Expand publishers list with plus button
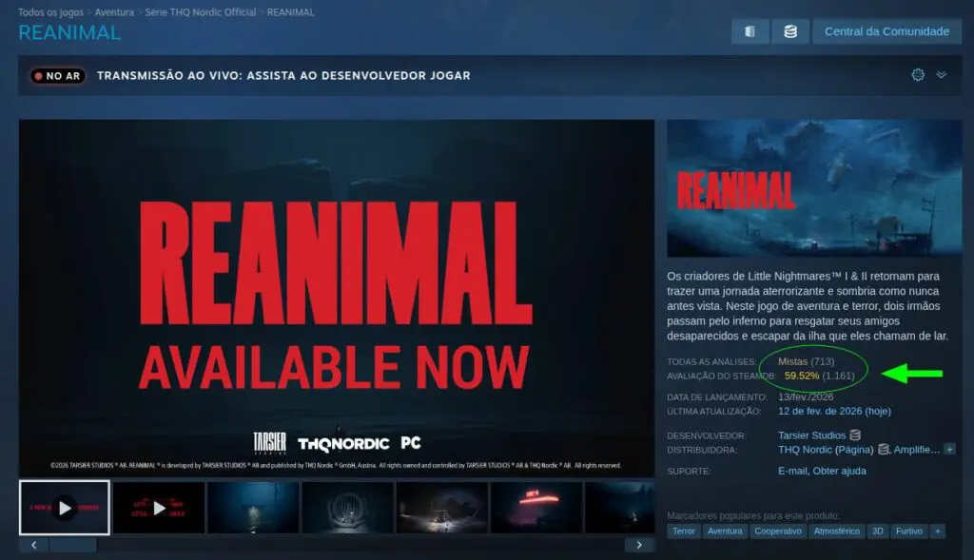The width and height of the screenshot is (974, 560). pos(949,450)
